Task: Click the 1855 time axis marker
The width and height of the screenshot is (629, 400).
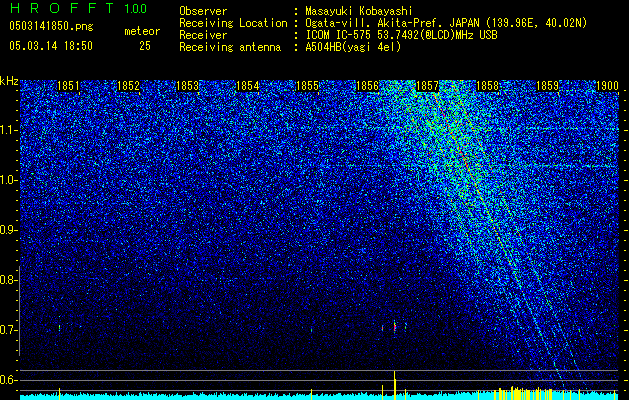Action: coord(307,86)
